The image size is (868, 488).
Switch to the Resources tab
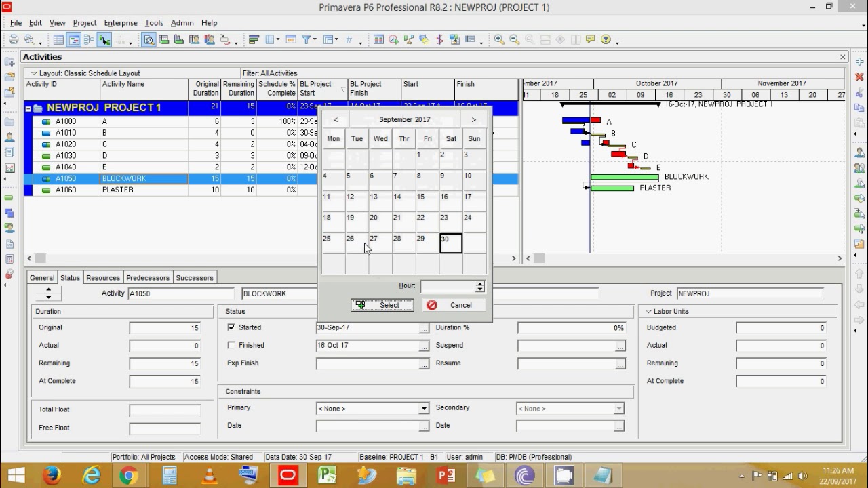tap(103, 278)
